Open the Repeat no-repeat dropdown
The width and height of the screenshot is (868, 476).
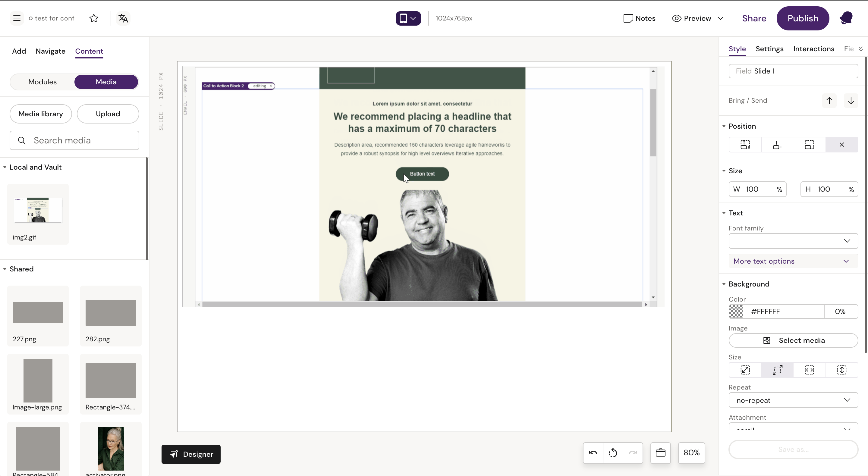793,400
